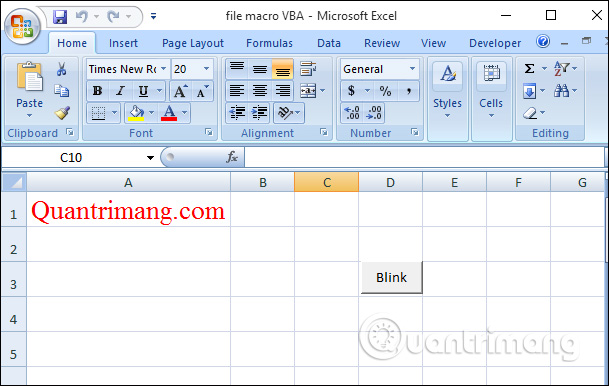Click Merge & Center icon
This screenshot has height=386, width=609.
pyautogui.click(x=308, y=91)
